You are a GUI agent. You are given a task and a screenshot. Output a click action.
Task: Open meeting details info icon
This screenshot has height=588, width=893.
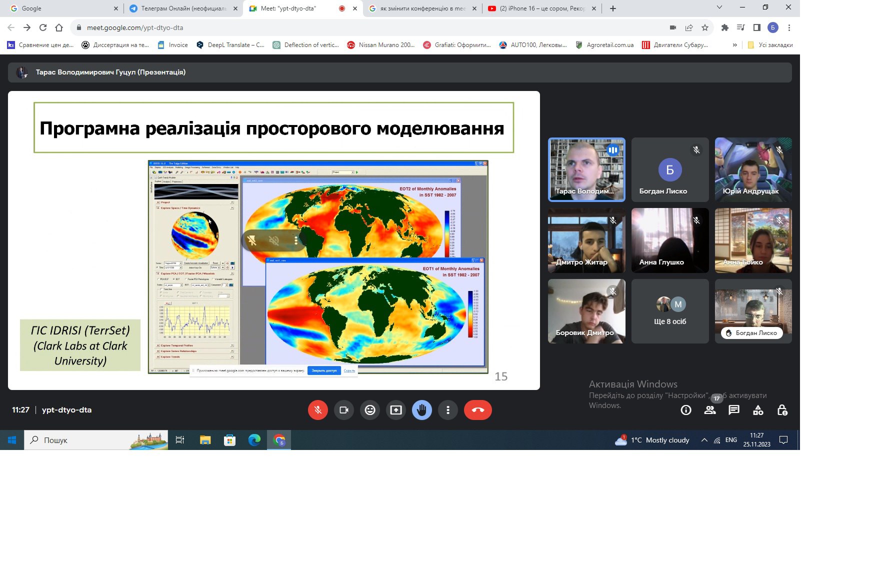tap(686, 410)
